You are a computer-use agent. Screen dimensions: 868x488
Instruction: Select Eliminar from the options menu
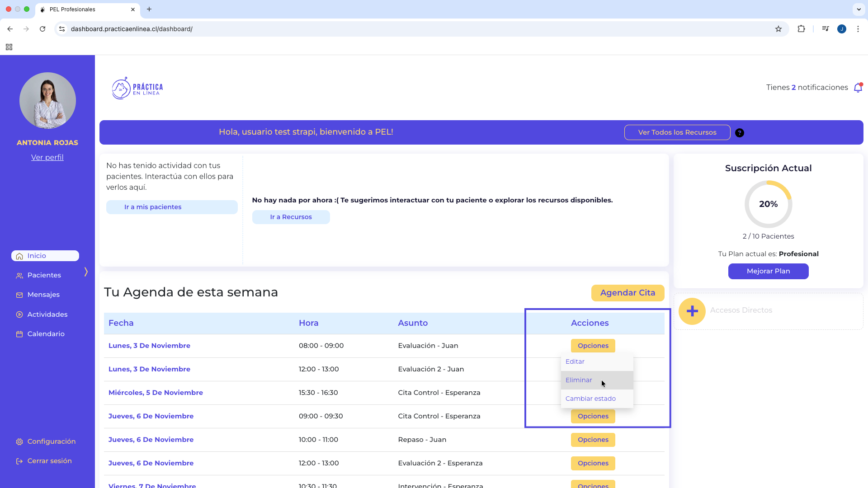click(x=579, y=380)
